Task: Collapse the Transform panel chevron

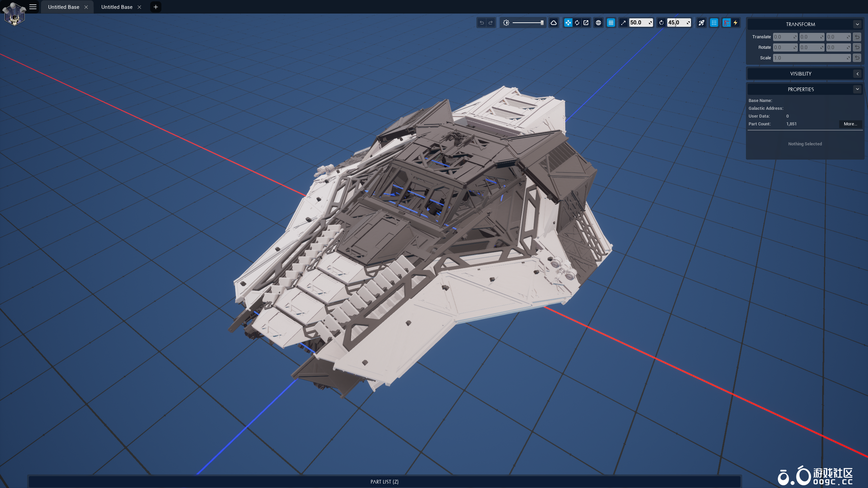Action: click(x=857, y=24)
